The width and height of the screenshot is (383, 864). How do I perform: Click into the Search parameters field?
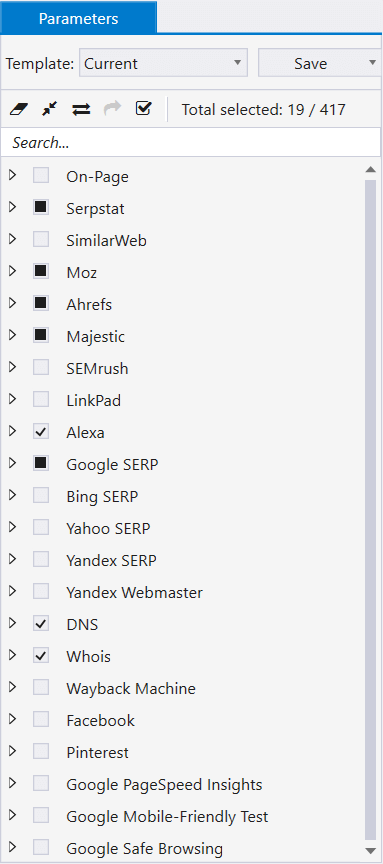[x=191, y=143]
